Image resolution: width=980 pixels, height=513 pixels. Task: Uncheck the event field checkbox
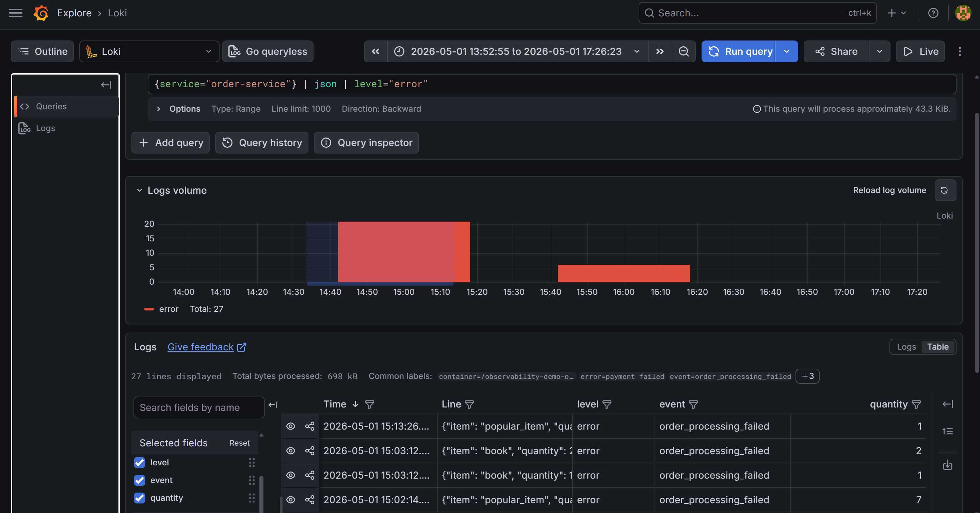[140, 480]
